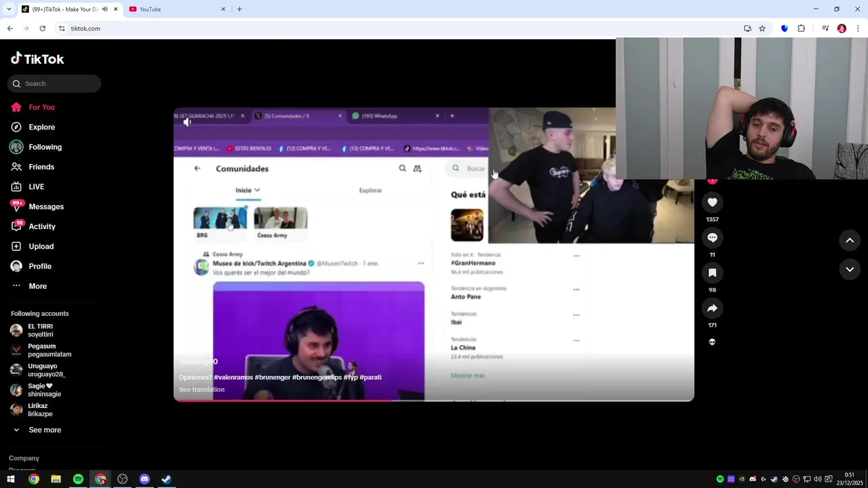868x488 pixels.
Task: Open the #brunengerclips hashtag
Action: [x=317, y=377]
